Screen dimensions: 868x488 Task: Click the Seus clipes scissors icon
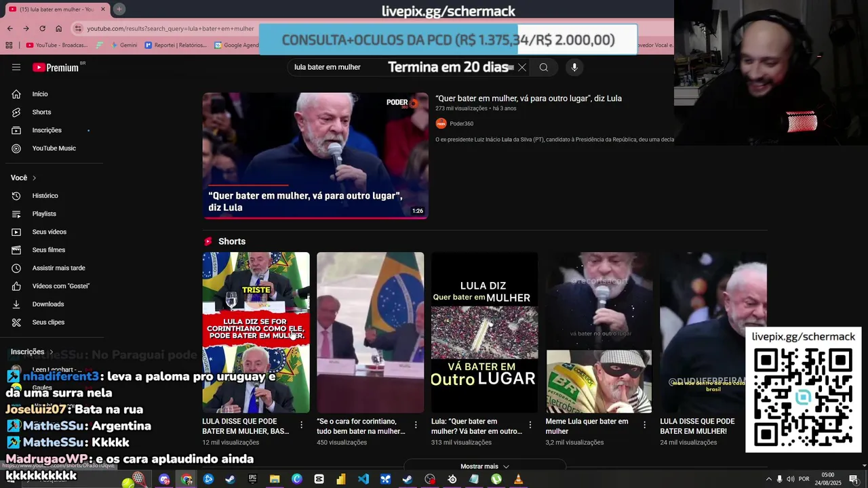16,322
